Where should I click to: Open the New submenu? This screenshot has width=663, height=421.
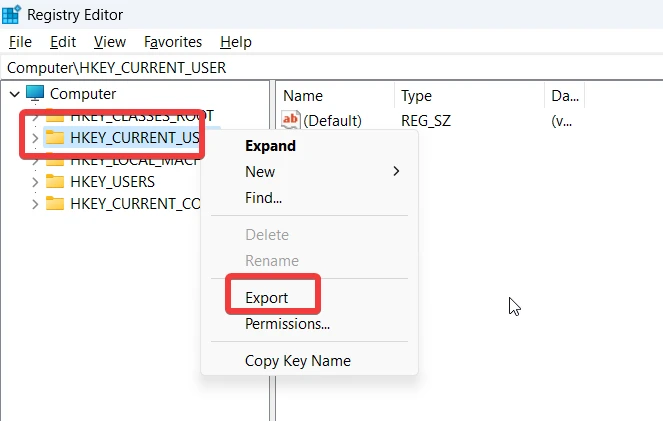tap(310, 172)
